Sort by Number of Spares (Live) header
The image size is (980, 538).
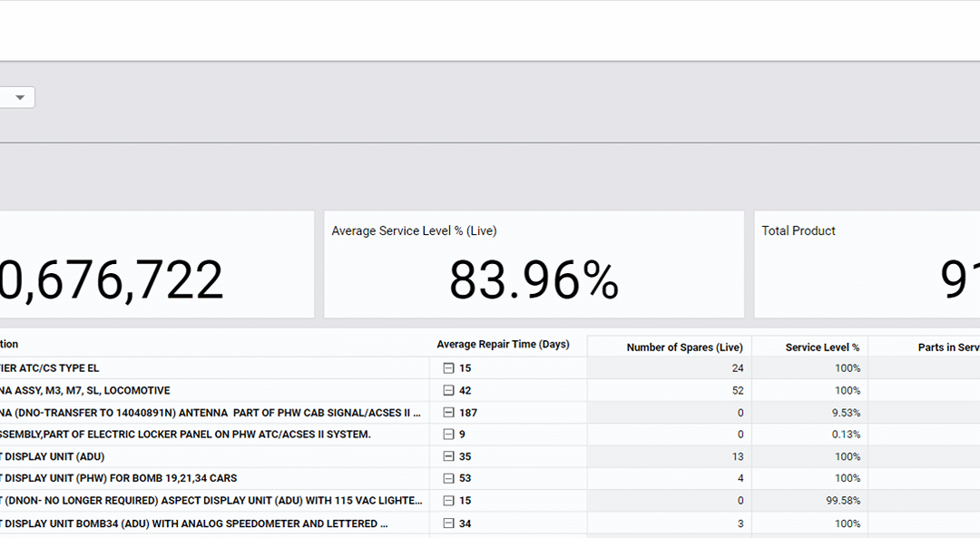683,347
